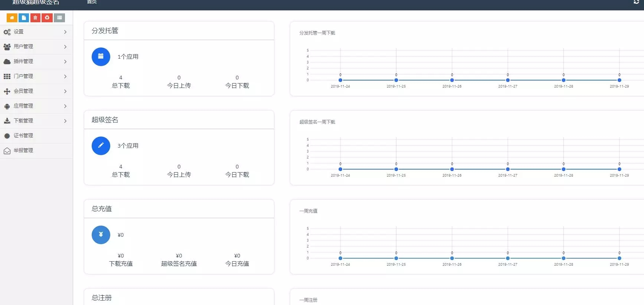Screen dimensions: 644x305
Task: Open the 应用管理 sidebar menu
Action: point(36,106)
